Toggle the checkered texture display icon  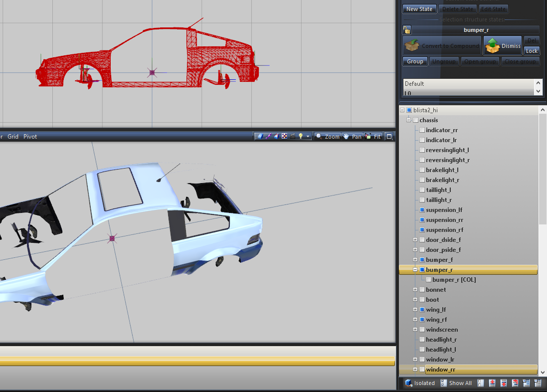click(x=284, y=137)
